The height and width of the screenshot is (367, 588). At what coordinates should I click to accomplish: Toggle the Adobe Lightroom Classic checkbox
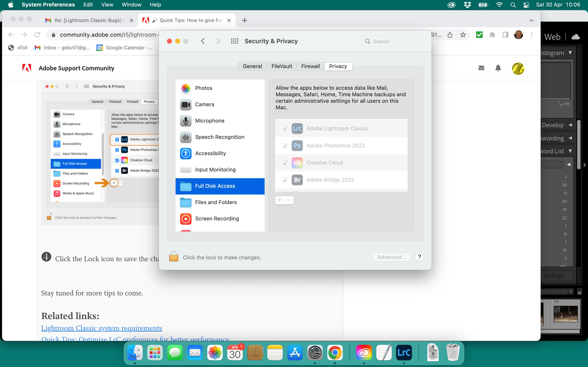[x=285, y=129]
